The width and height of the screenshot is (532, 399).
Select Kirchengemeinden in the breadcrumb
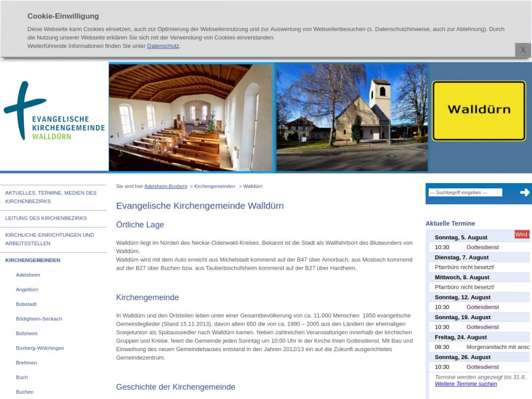214,187
